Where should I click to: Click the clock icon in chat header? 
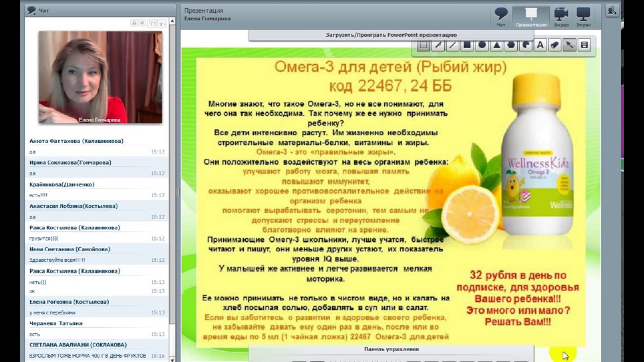(x=142, y=23)
